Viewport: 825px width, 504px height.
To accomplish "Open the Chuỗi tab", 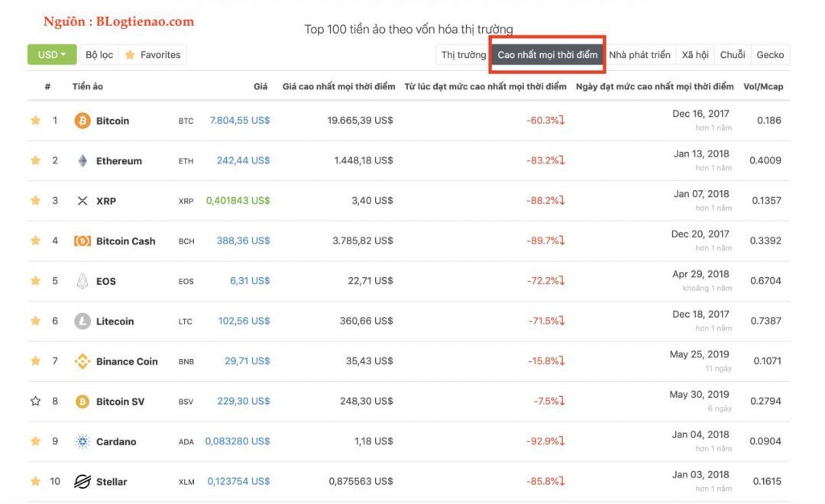I will (733, 55).
